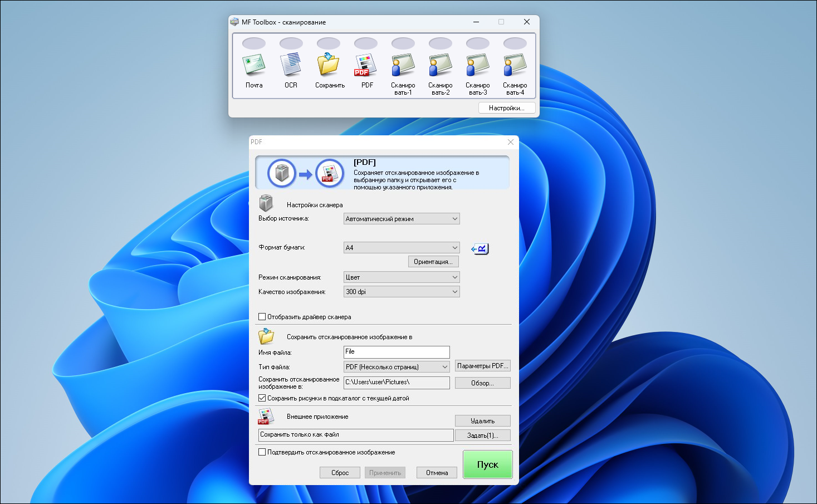Tick Подтвердить отсканированное изображение checkbox

click(x=262, y=452)
